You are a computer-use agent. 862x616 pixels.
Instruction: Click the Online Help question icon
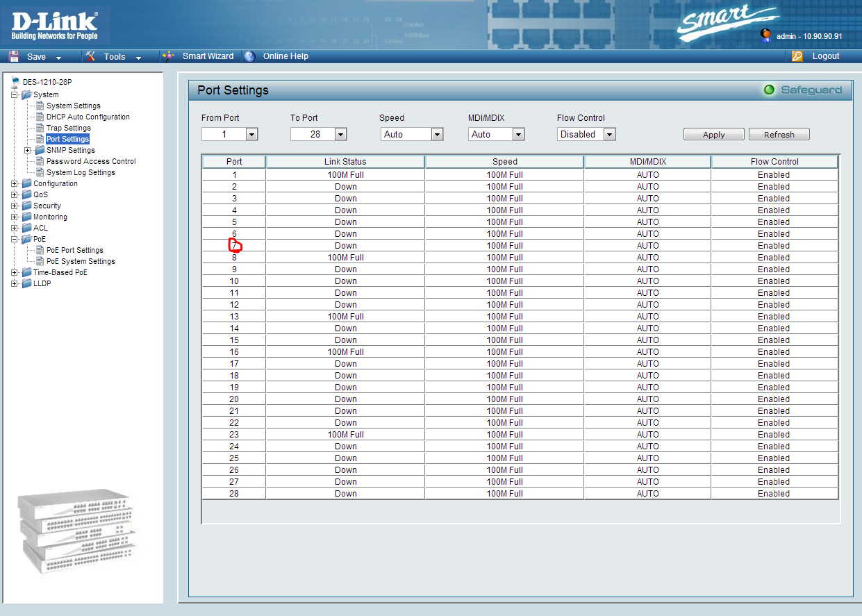tap(249, 56)
